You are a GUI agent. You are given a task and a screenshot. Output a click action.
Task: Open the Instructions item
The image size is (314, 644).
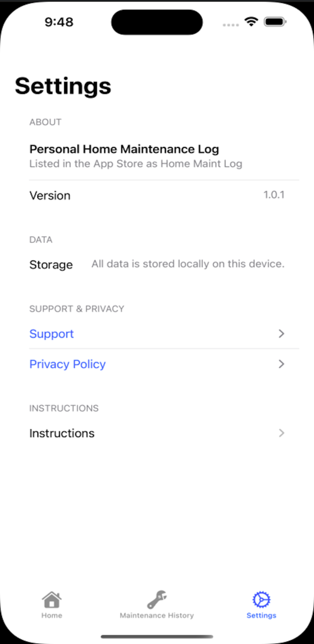62,433
